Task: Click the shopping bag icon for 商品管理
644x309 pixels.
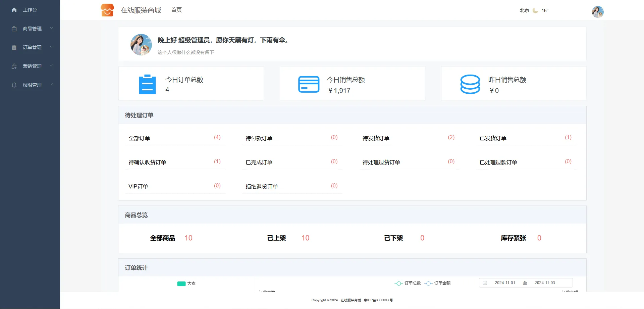Action: pos(14,29)
